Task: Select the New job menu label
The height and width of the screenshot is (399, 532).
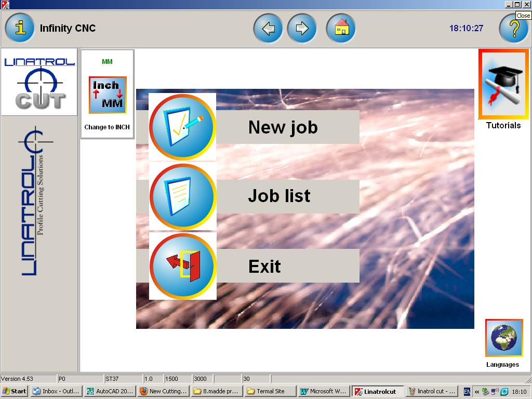Action: coord(283,127)
